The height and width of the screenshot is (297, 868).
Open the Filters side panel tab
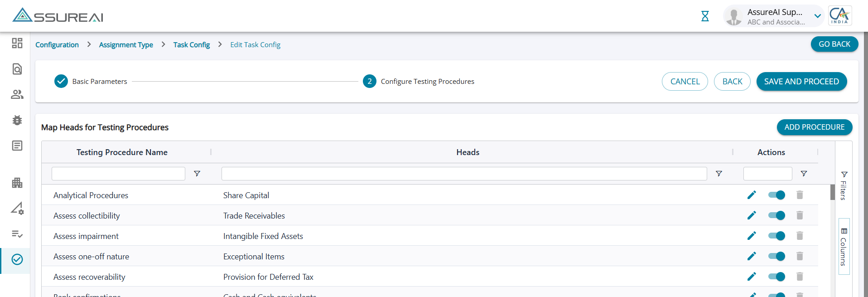[x=844, y=185]
